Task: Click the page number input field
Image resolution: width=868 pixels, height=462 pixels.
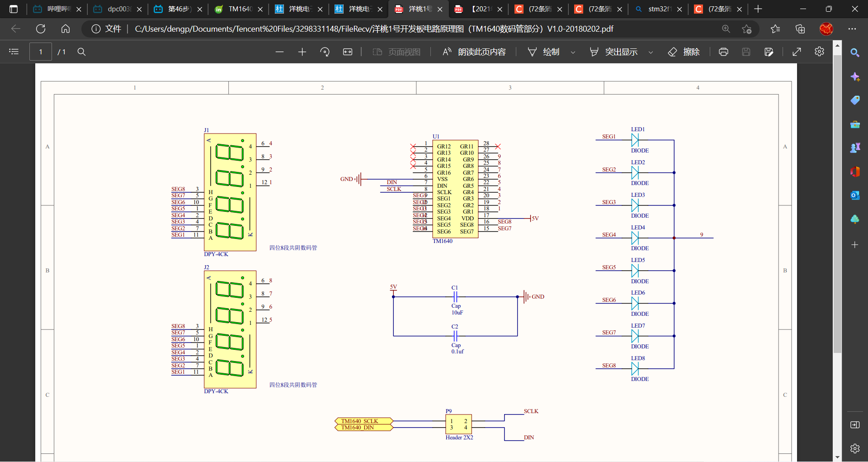Action: 41,52
